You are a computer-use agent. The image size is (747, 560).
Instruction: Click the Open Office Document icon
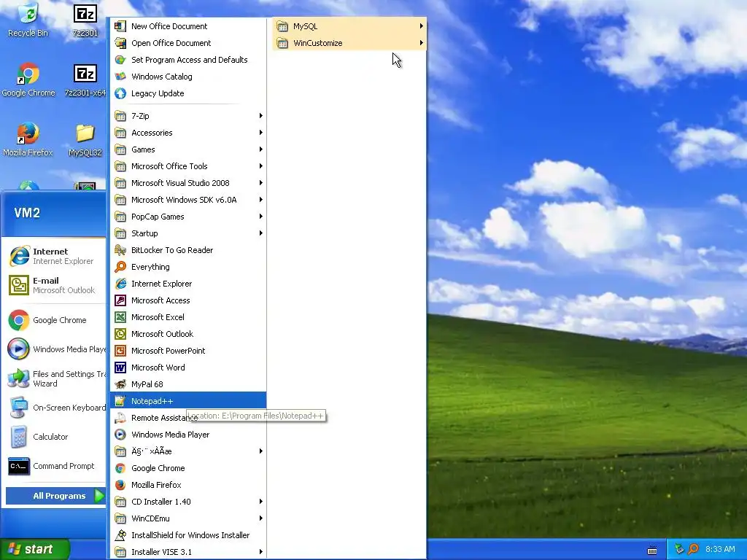click(x=120, y=43)
